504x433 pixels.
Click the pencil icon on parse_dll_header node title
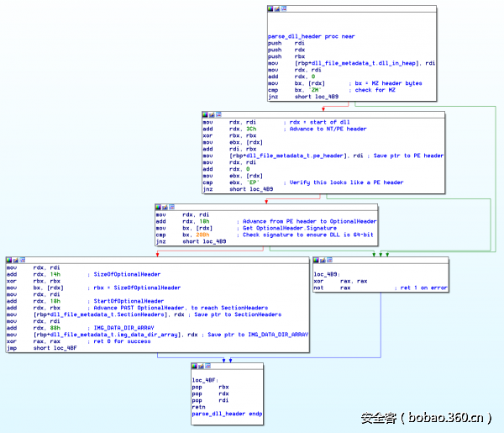tap(276, 9)
